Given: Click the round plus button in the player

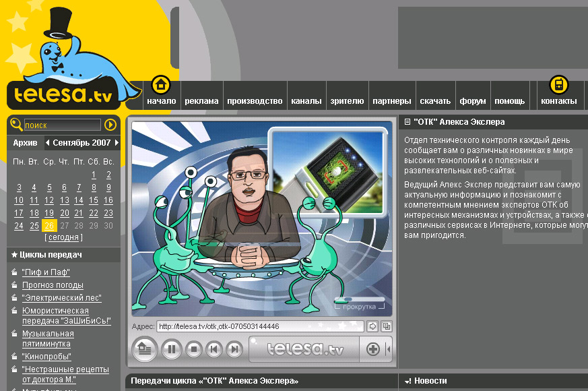Looking at the screenshot, I should [372, 349].
